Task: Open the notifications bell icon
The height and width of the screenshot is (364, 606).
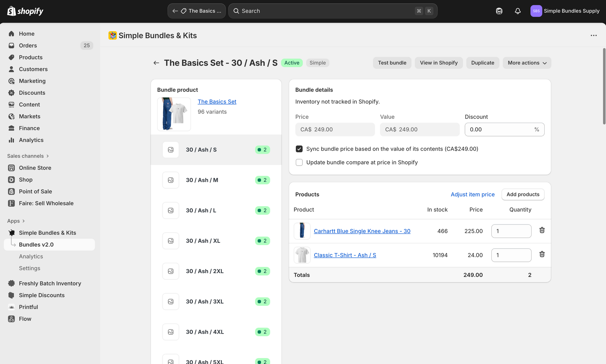Action: (x=518, y=11)
